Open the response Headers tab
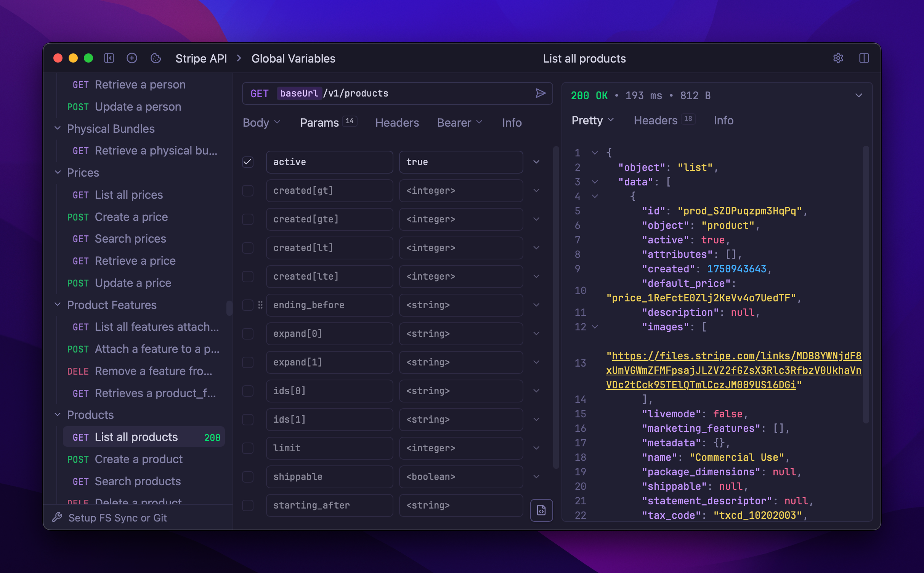Screen dimensions: 924x573 655,121
